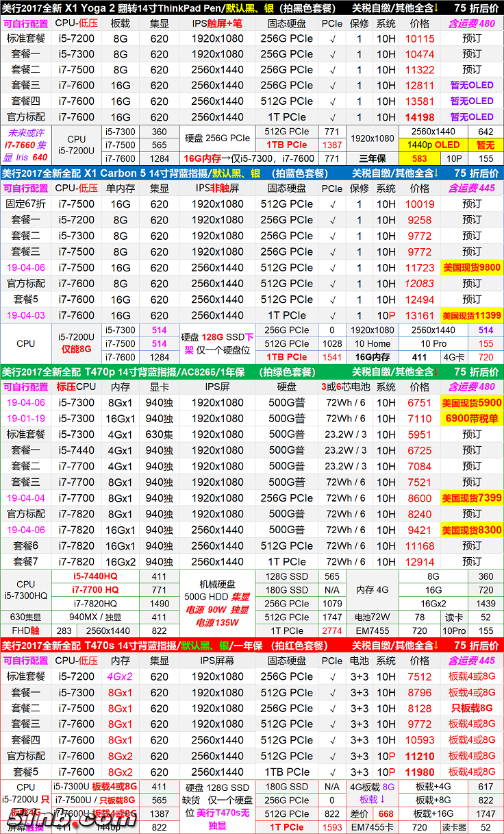The width and height of the screenshot is (504, 834).
Task: Click the X1 Yoga 2 section title
Action: [171, 8]
